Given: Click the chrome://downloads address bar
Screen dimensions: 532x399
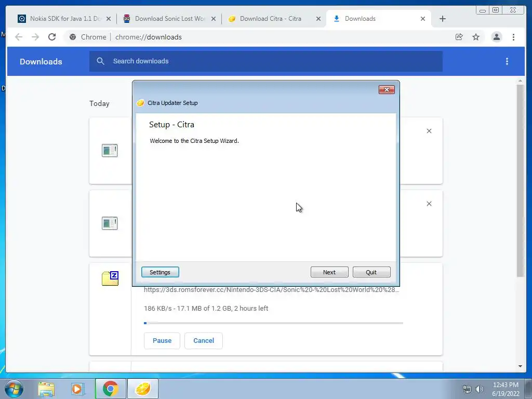Looking at the screenshot, I should (x=258, y=37).
